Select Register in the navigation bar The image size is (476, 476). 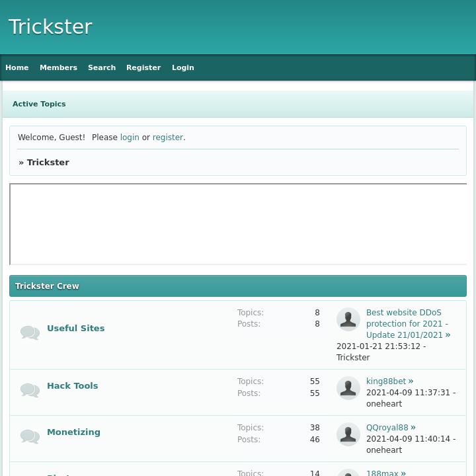143,67
